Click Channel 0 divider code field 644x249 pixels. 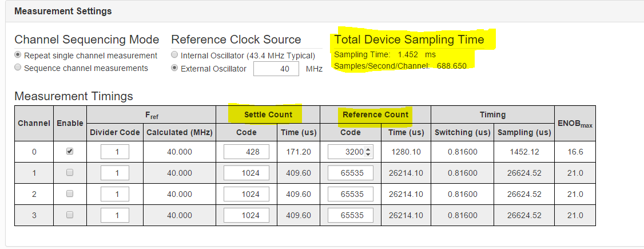coord(114,152)
